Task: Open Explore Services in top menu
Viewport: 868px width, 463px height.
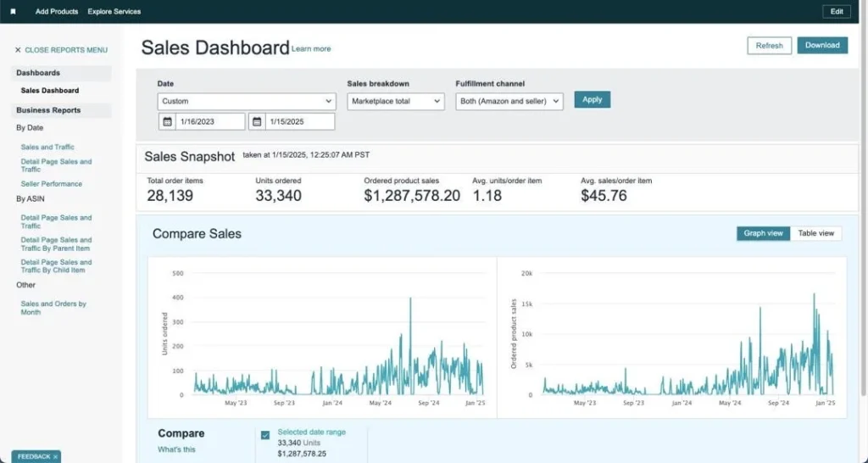Action: (x=114, y=12)
